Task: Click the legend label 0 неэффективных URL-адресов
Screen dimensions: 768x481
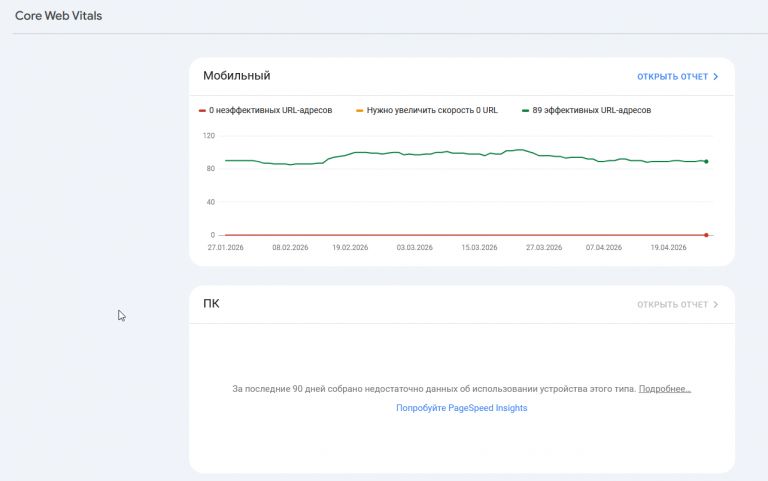Action: pos(270,110)
